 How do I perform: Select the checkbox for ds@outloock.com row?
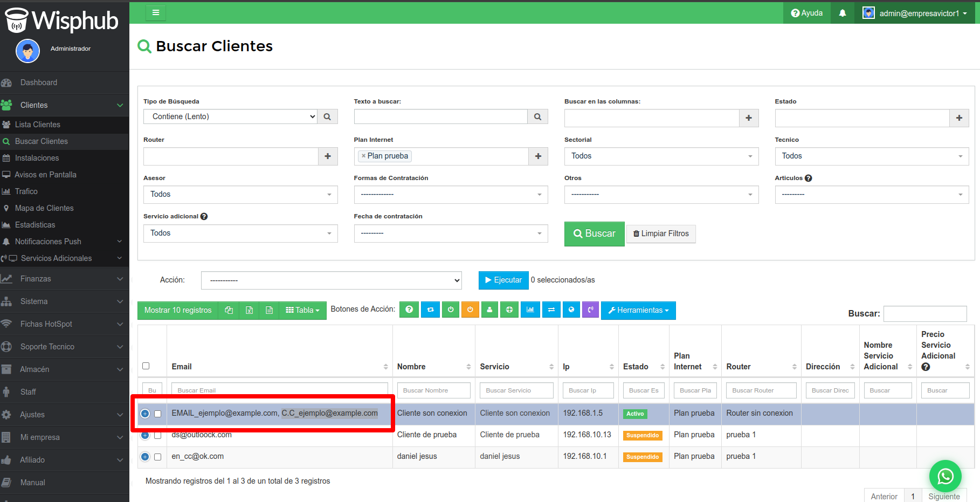[158, 435]
